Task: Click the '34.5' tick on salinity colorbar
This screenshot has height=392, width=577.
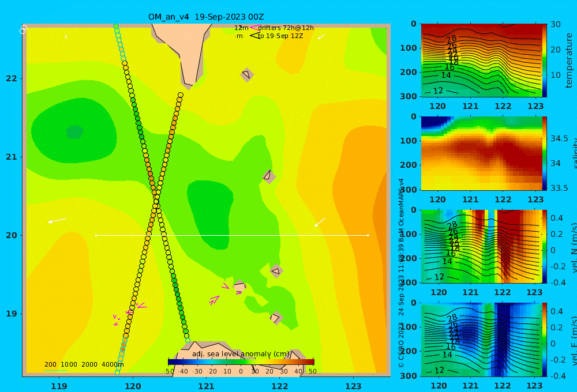Action: tap(559, 138)
